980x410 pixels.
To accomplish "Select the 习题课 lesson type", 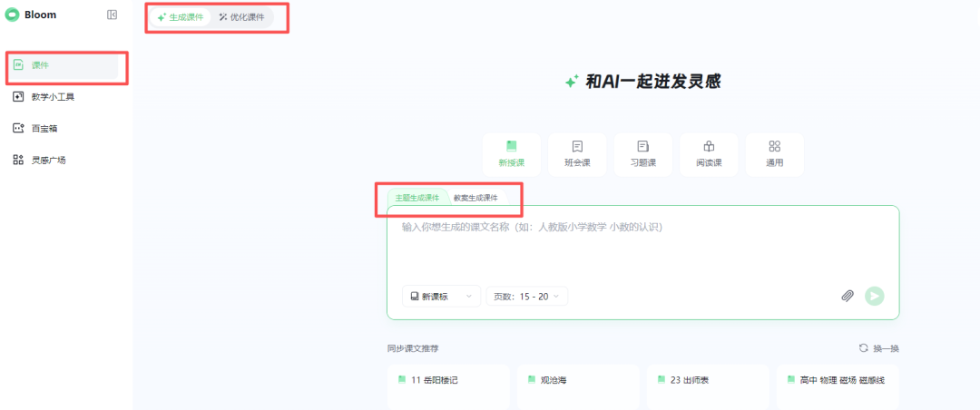I will pos(643,154).
